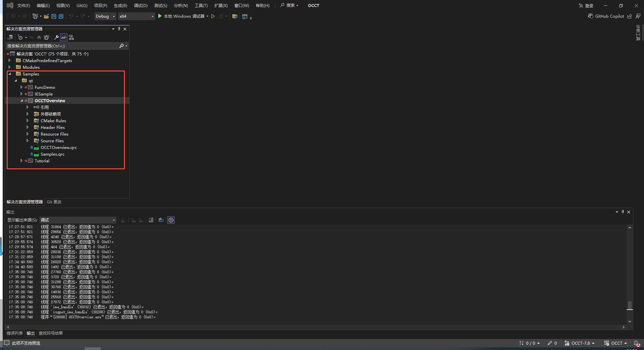Click the feedback icon at top right
Screen dimensions: 644x350
click(638, 16)
